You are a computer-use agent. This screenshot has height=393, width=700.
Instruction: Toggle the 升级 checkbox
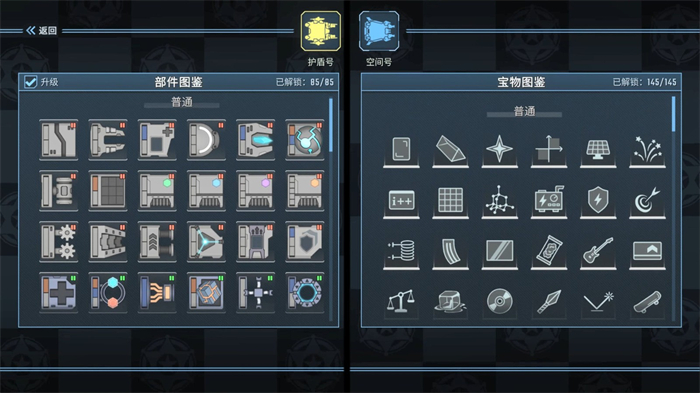tap(30, 82)
